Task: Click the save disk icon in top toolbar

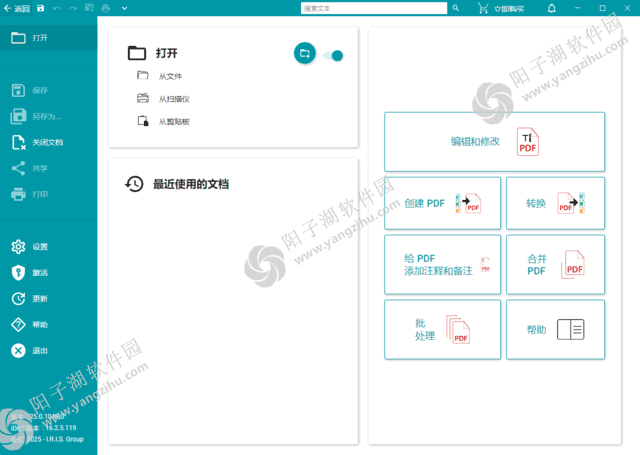Action: point(40,8)
